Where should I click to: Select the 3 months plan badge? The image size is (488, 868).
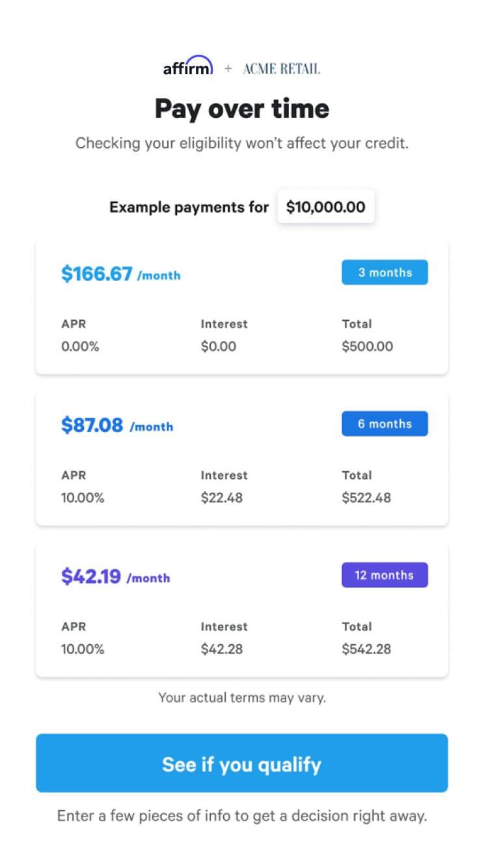tap(385, 273)
